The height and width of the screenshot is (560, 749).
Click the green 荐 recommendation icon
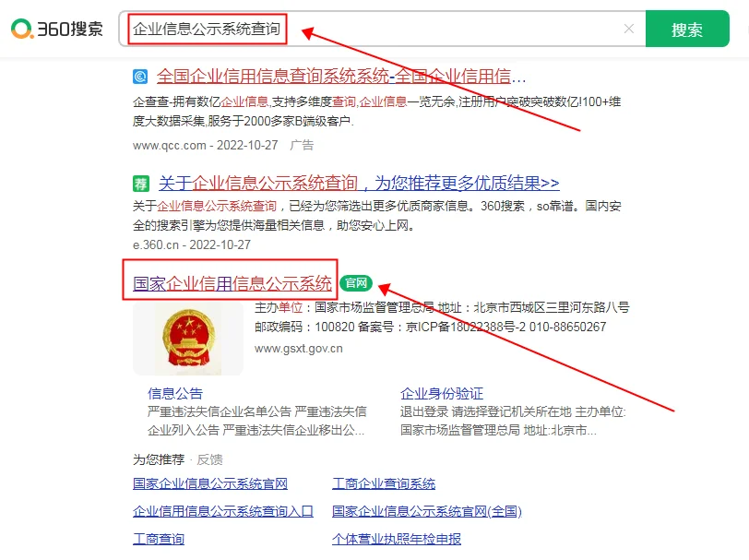click(141, 184)
